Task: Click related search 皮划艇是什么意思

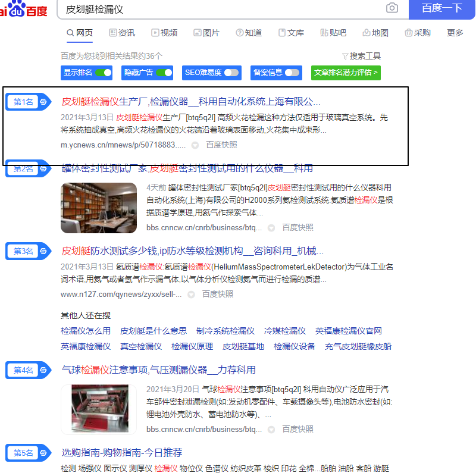Action: (154, 331)
